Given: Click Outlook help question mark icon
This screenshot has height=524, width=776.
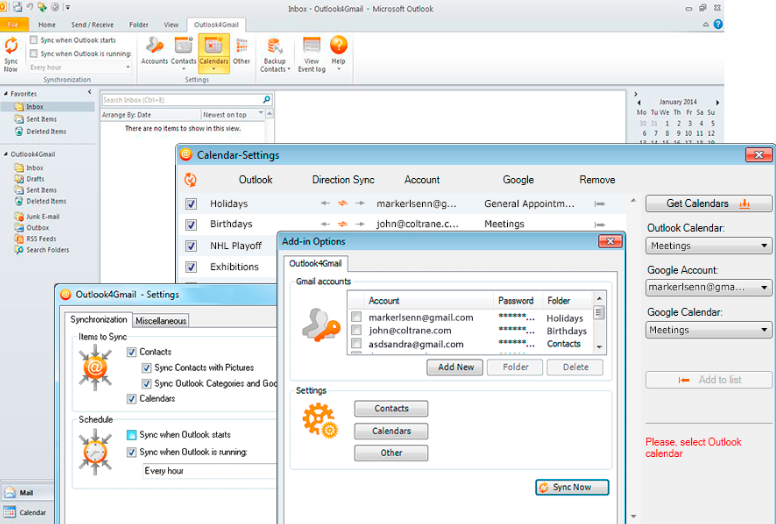Looking at the screenshot, I should pyautogui.click(x=718, y=24).
